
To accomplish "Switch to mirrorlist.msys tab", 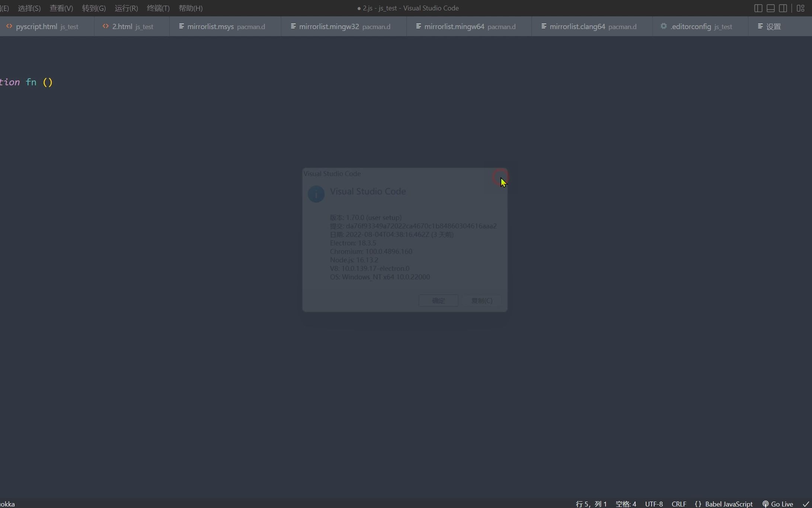I will coord(225,26).
